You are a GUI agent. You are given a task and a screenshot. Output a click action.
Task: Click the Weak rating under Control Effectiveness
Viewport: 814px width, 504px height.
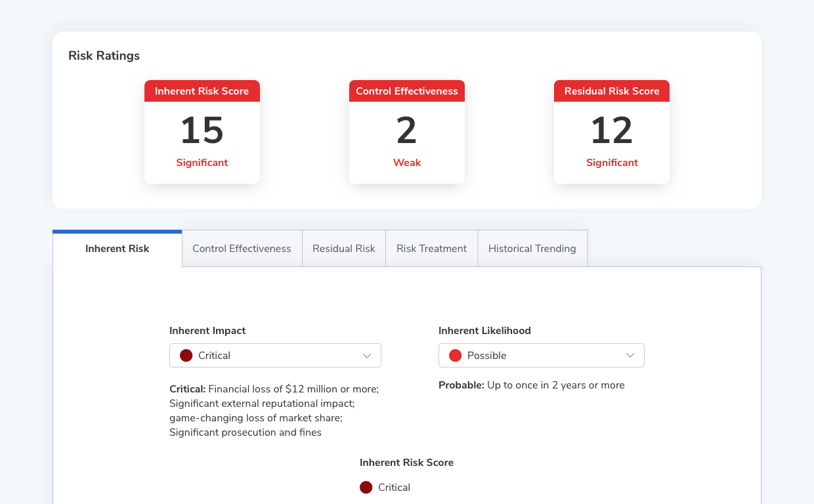tap(406, 162)
